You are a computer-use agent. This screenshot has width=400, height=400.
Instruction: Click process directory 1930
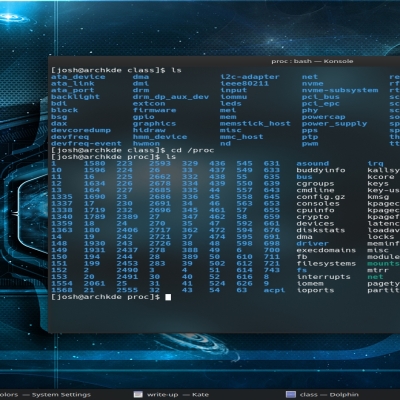click(94, 244)
